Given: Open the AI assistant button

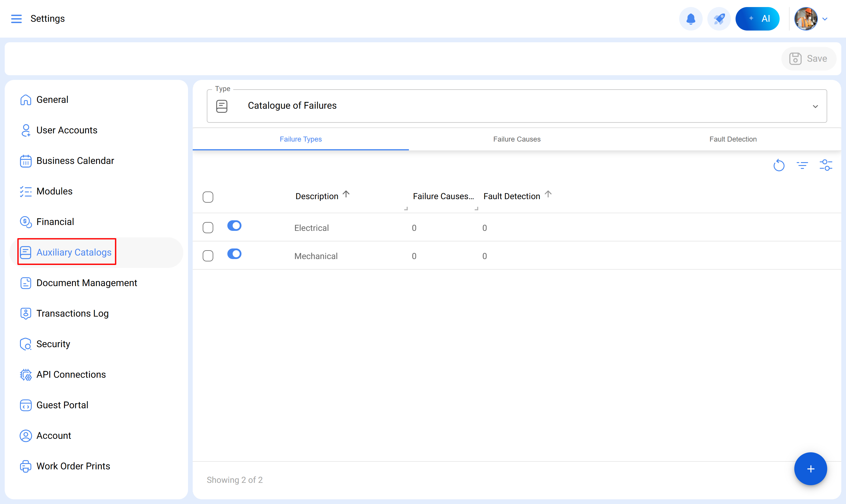Looking at the screenshot, I should coord(757,19).
